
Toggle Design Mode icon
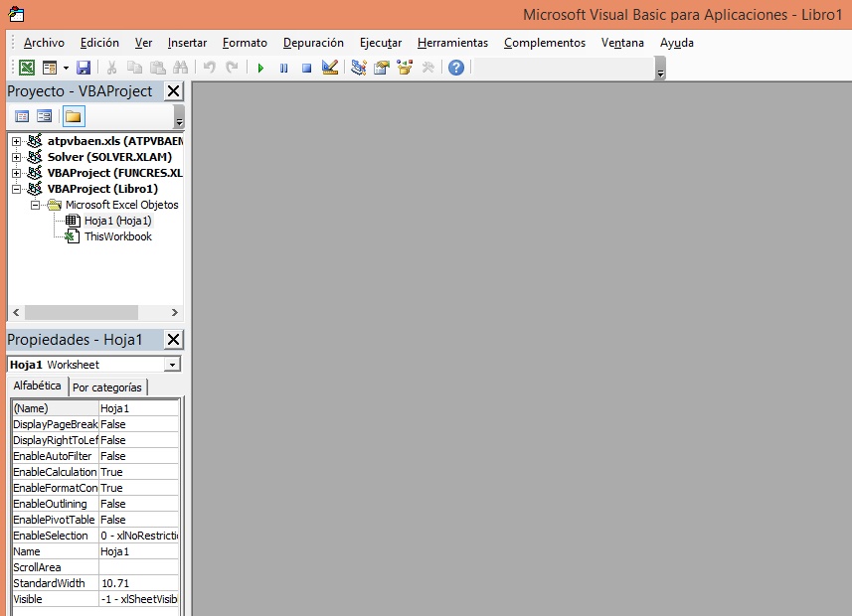coord(330,68)
